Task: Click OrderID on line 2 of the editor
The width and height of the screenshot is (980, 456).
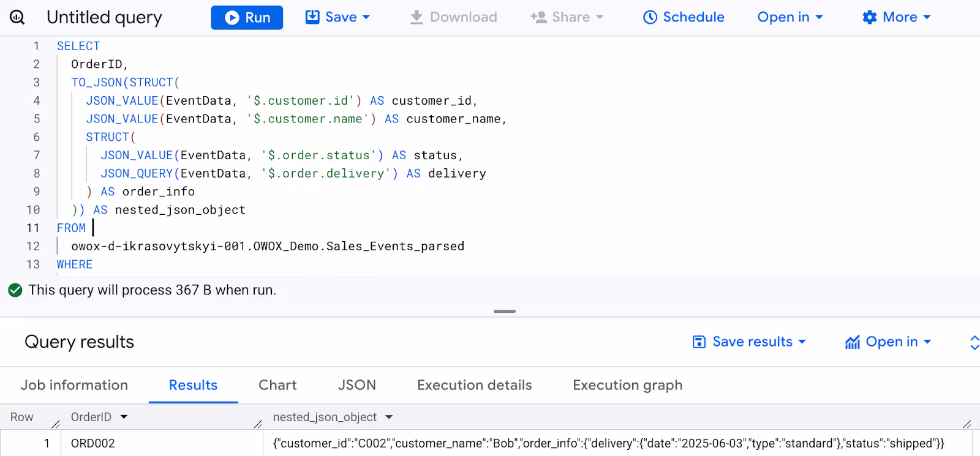Action: click(97, 64)
